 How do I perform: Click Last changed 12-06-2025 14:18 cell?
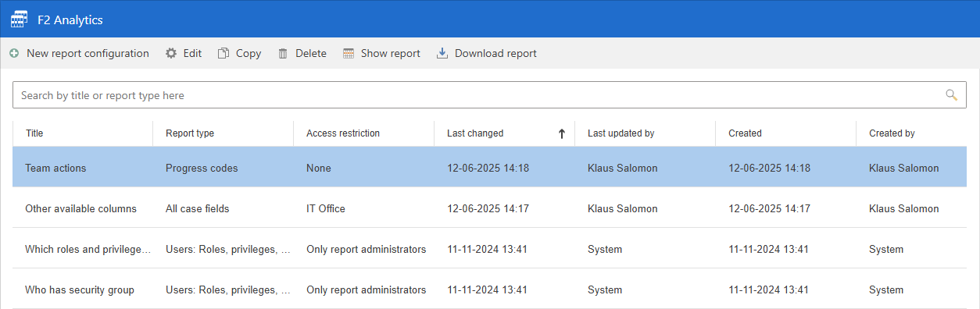[488, 169]
